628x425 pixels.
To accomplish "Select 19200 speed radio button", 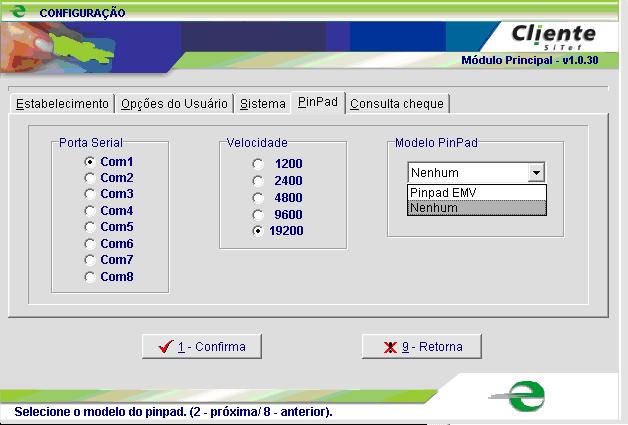I will point(259,231).
